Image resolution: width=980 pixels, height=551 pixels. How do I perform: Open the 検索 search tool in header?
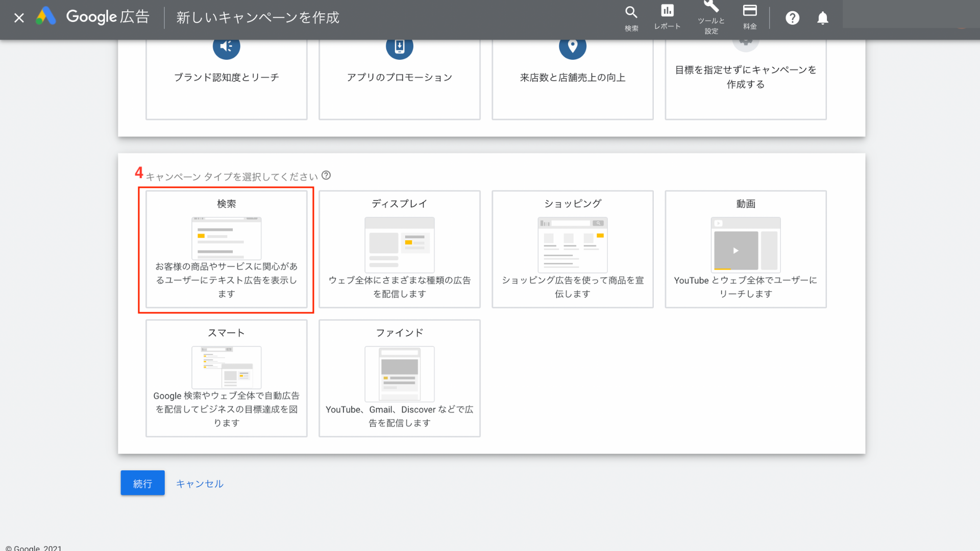click(631, 19)
